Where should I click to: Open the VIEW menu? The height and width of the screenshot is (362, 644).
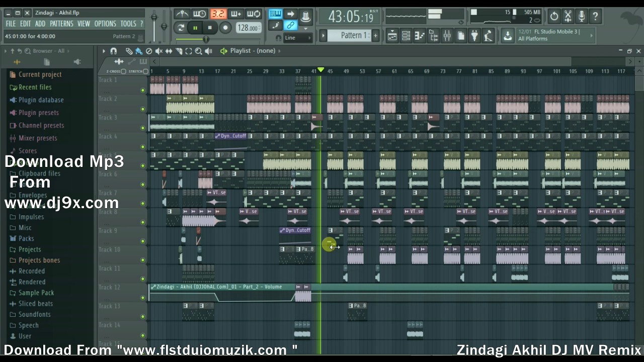[x=84, y=24]
